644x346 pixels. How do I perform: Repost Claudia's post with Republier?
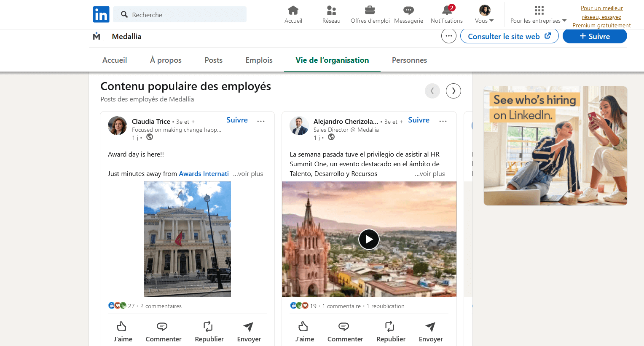click(209, 332)
